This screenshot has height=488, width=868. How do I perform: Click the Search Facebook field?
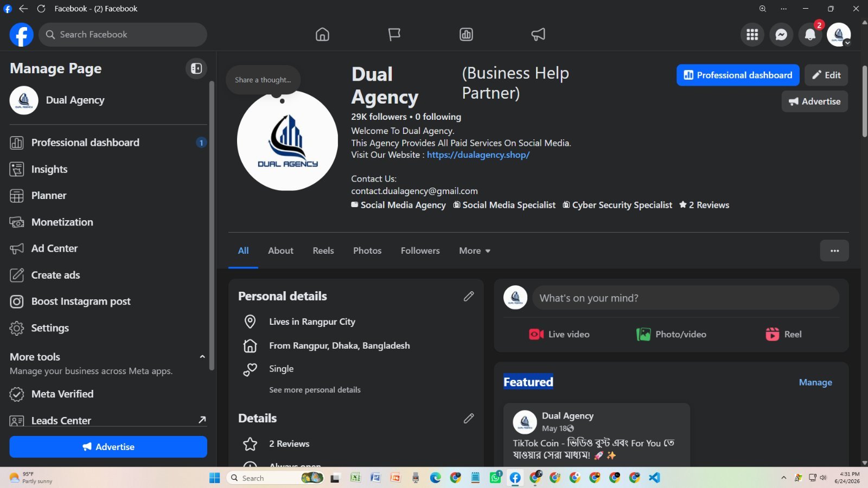[123, 35]
